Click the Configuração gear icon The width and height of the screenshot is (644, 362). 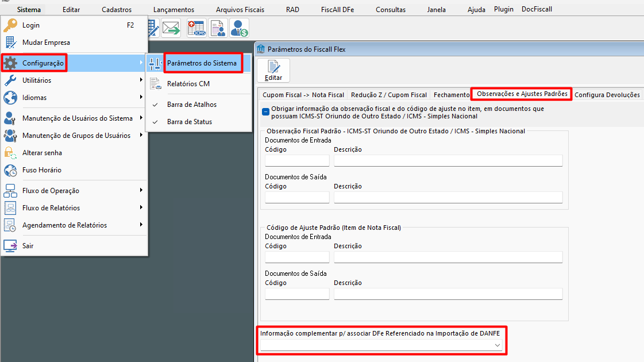[x=10, y=63]
